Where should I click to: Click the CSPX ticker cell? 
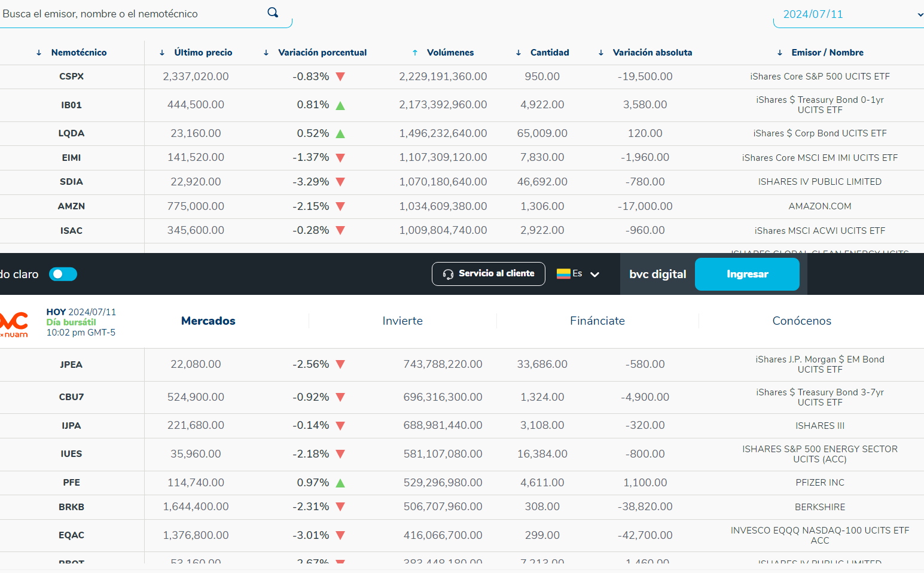[x=71, y=77]
